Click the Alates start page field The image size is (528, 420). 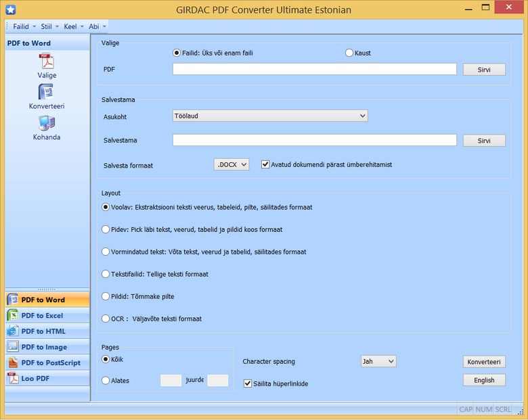[x=171, y=380]
